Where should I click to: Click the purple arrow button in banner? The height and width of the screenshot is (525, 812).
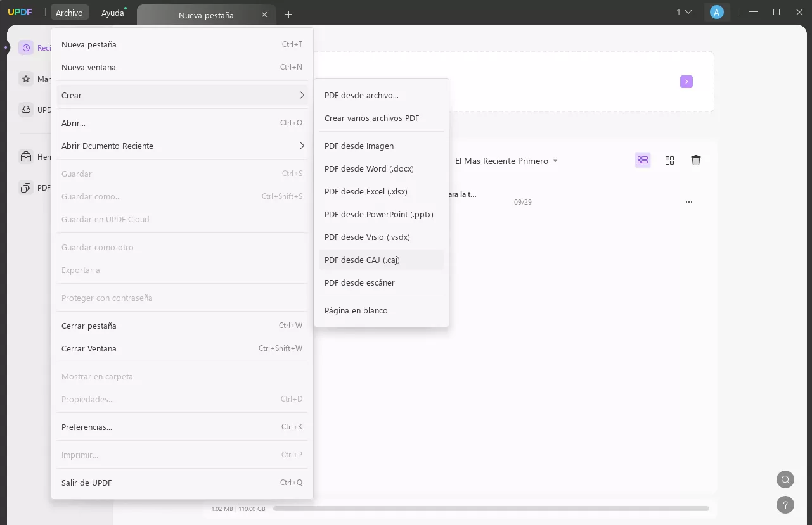tap(686, 82)
